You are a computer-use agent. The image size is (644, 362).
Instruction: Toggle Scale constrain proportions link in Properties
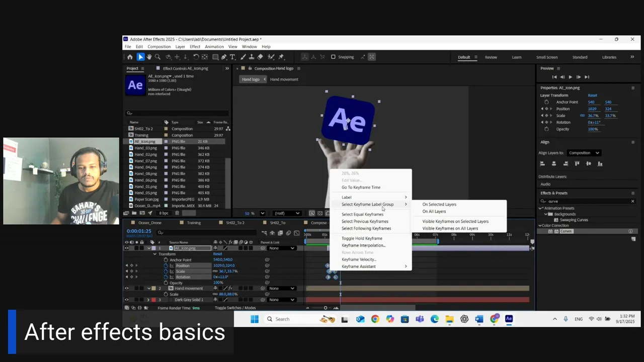pyautogui.click(x=582, y=116)
